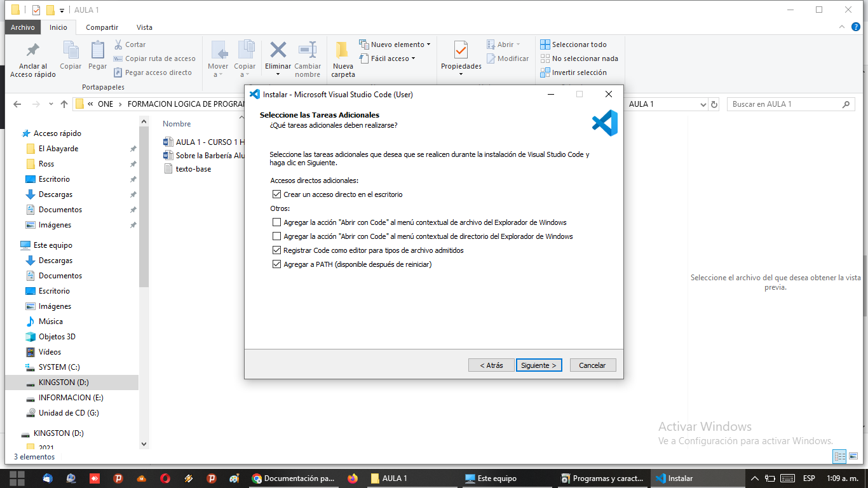Select El Abayarde in Acceso rápido
Image resolution: width=868 pixels, height=488 pixels.
point(58,149)
